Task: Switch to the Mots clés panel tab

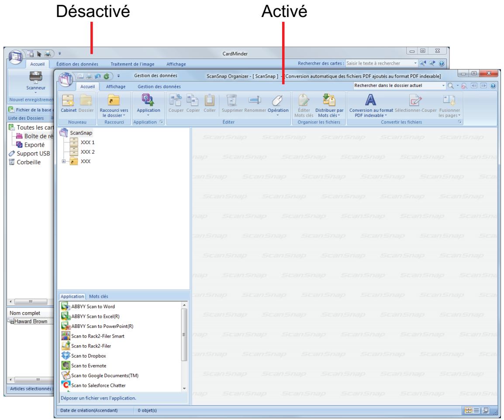Action: tap(99, 296)
